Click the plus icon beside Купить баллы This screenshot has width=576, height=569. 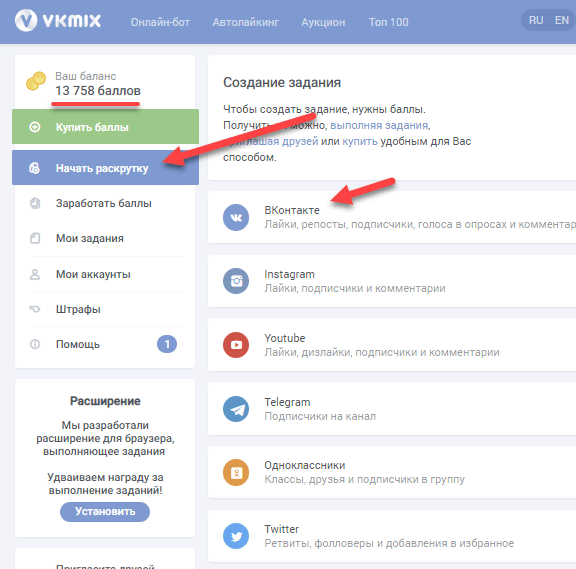pos(35,127)
